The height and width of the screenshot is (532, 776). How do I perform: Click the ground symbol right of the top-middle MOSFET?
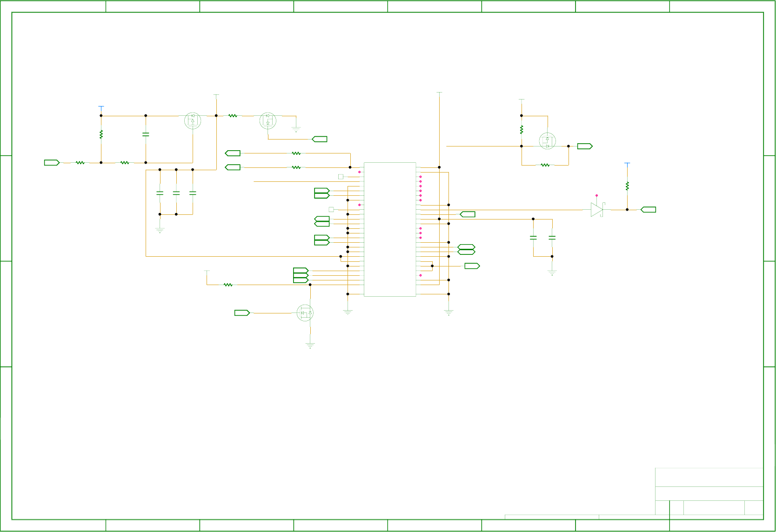tap(296, 129)
